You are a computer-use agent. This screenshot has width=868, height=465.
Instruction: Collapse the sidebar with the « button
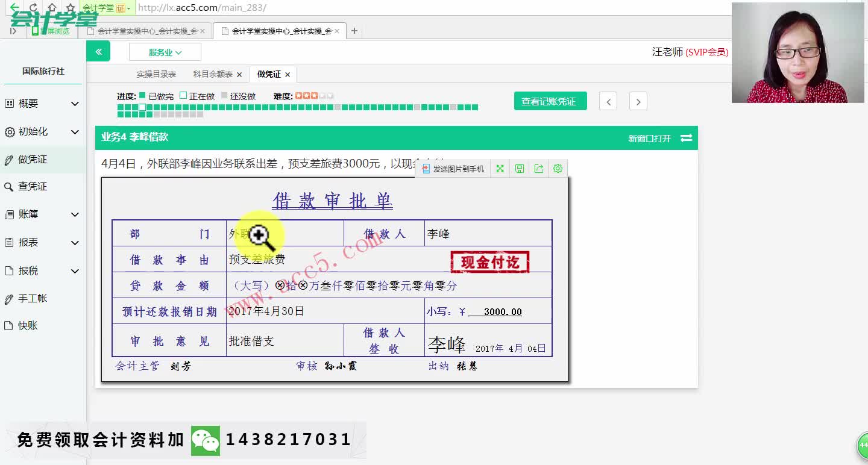pyautogui.click(x=98, y=51)
